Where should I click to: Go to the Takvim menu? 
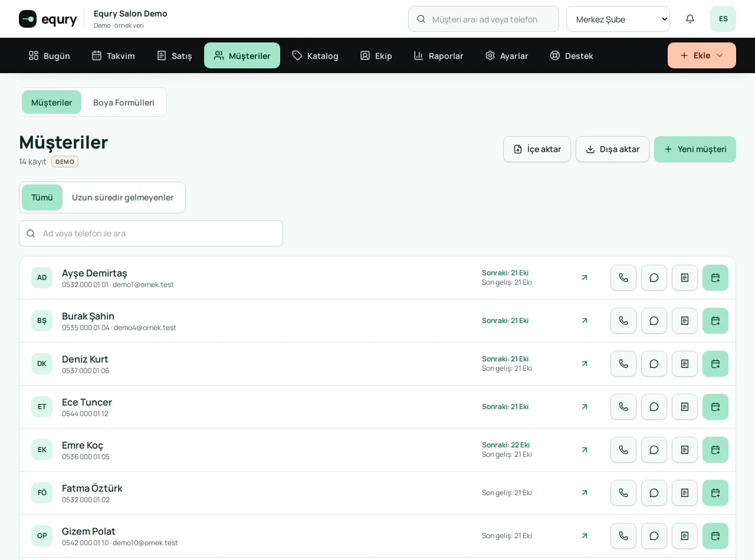click(x=113, y=55)
